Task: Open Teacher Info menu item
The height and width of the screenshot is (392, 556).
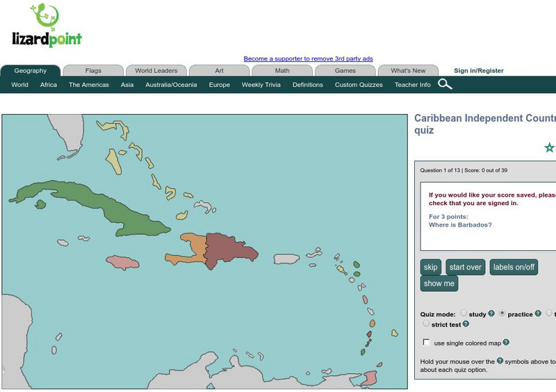Action: [412, 85]
